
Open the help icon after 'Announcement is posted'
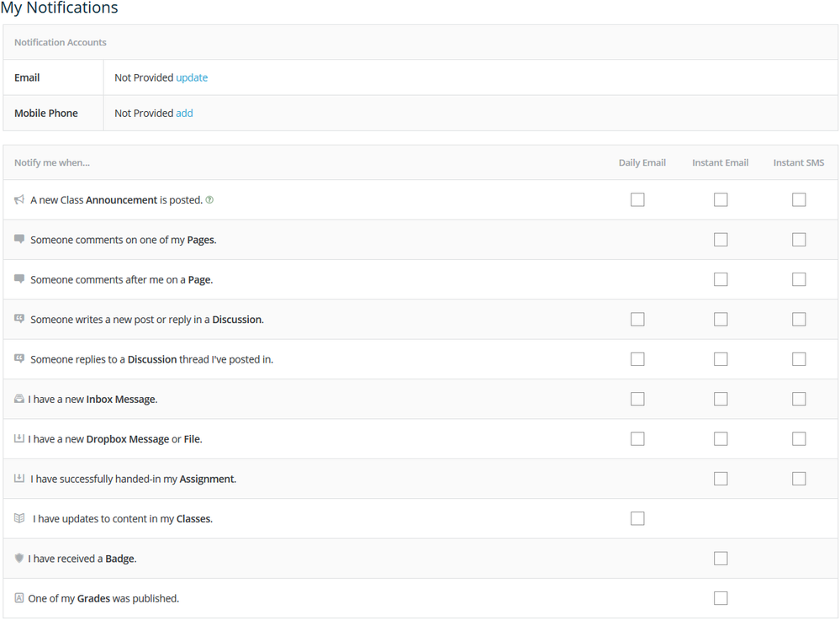(209, 200)
